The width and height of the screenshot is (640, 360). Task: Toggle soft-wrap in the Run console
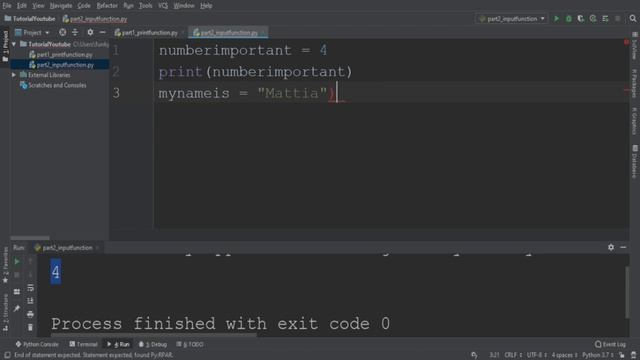[x=30, y=288]
